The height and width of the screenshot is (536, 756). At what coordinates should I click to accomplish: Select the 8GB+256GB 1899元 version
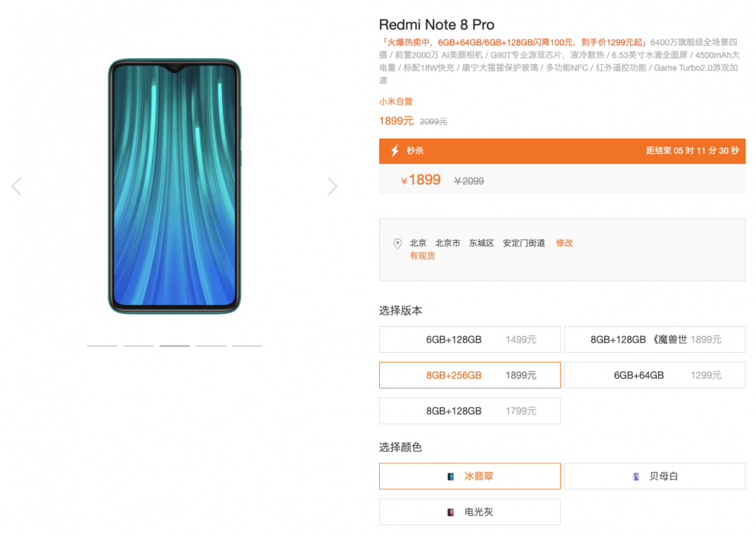[x=469, y=375]
